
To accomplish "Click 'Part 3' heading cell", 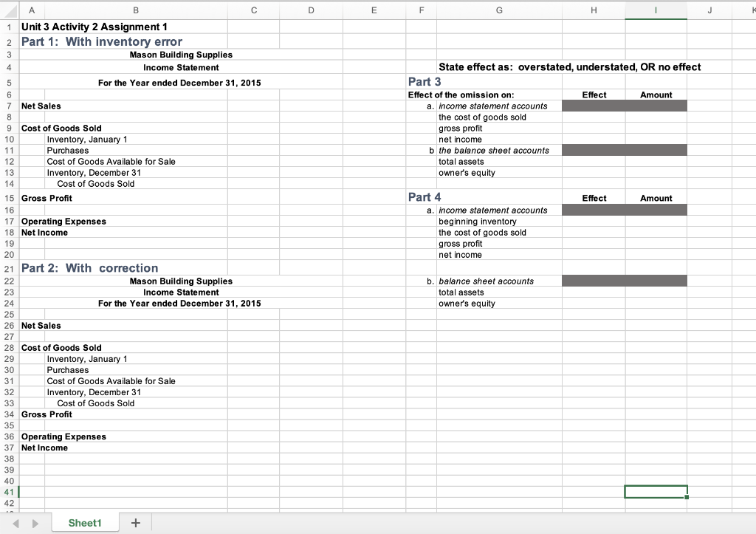I will [425, 81].
